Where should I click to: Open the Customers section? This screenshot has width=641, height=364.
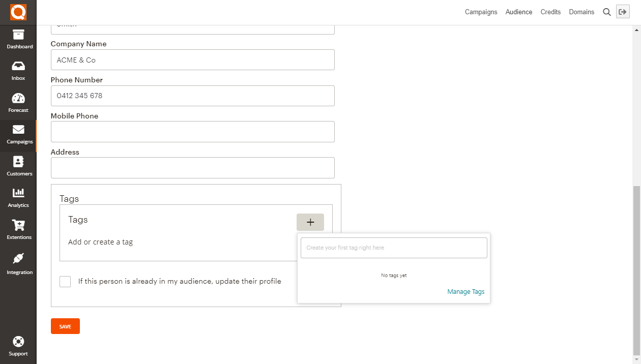tap(18, 166)
